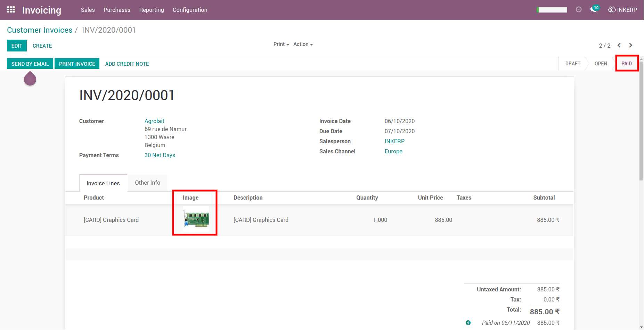Open the Reporting menu
This screenshot has height=330, width=644.
(x=152, y=10)
